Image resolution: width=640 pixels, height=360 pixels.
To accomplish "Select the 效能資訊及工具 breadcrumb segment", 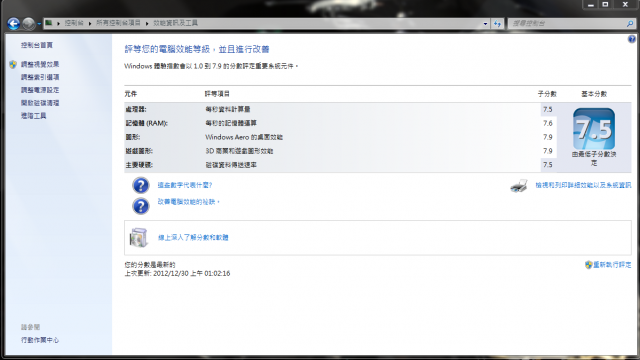I will pyautogui.click(x=176, y=23).
